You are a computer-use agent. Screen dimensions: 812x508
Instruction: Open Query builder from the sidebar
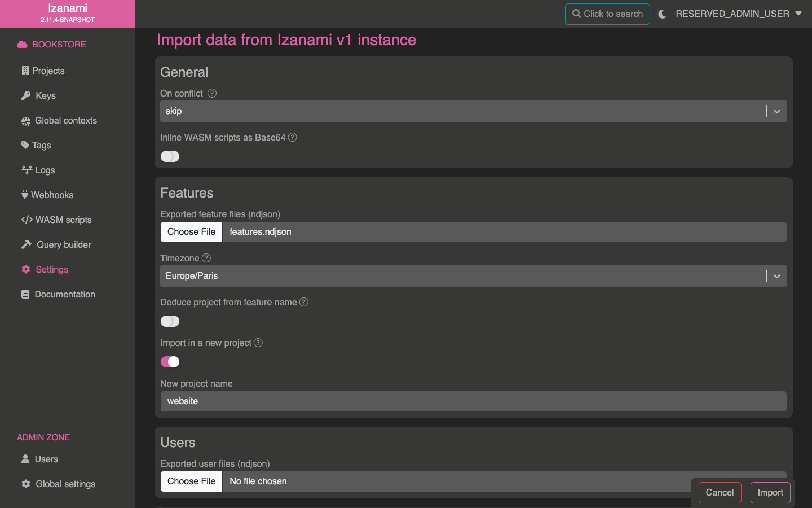[63, 244]
